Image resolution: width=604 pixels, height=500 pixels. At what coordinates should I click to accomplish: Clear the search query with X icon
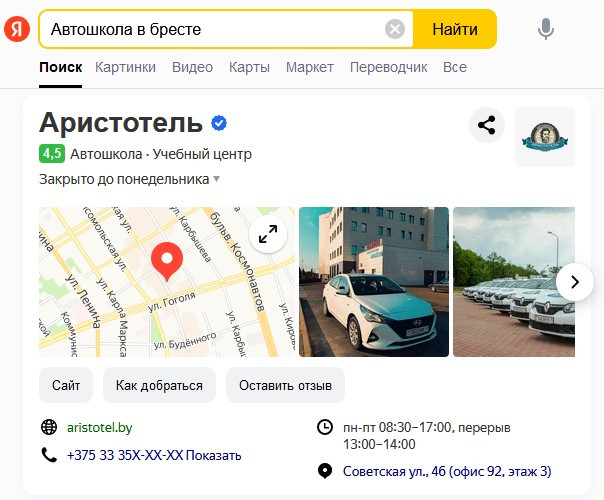tap(395, 29)
